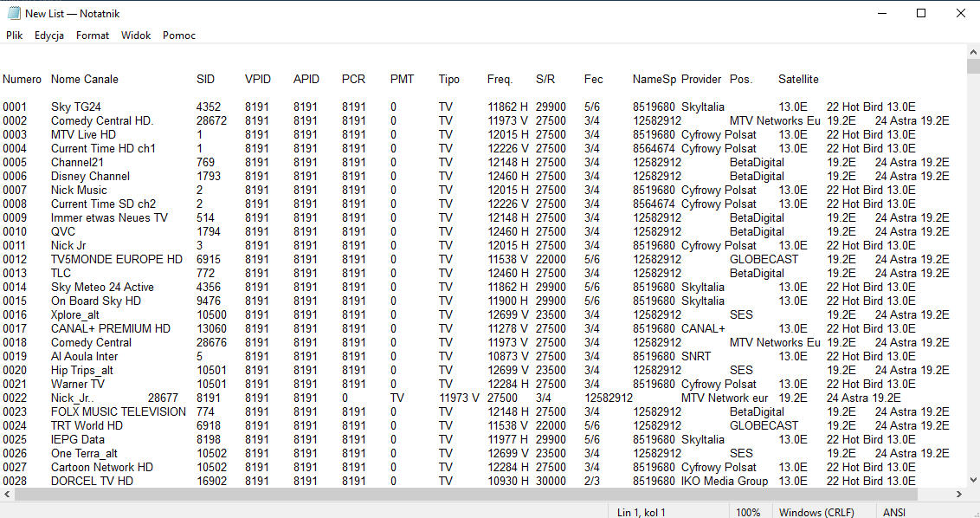Click 'One Terra_alt' channel name

pyautogui.click(x=84, y=454)
